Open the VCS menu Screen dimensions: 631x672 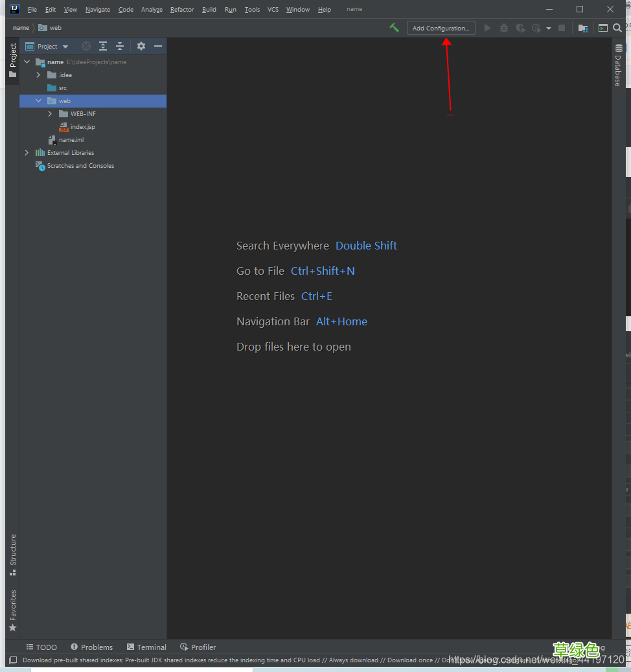pos(273,10)
